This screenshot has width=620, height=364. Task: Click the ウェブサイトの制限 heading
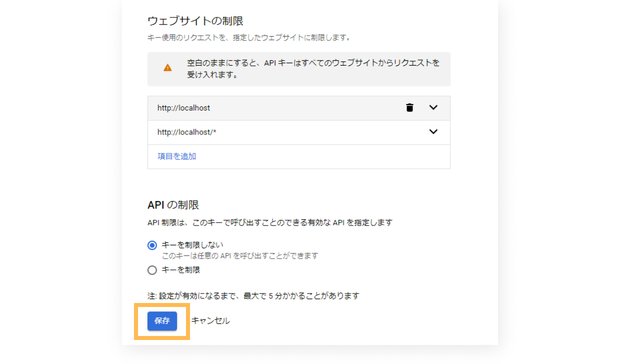(x=195, y=21)
